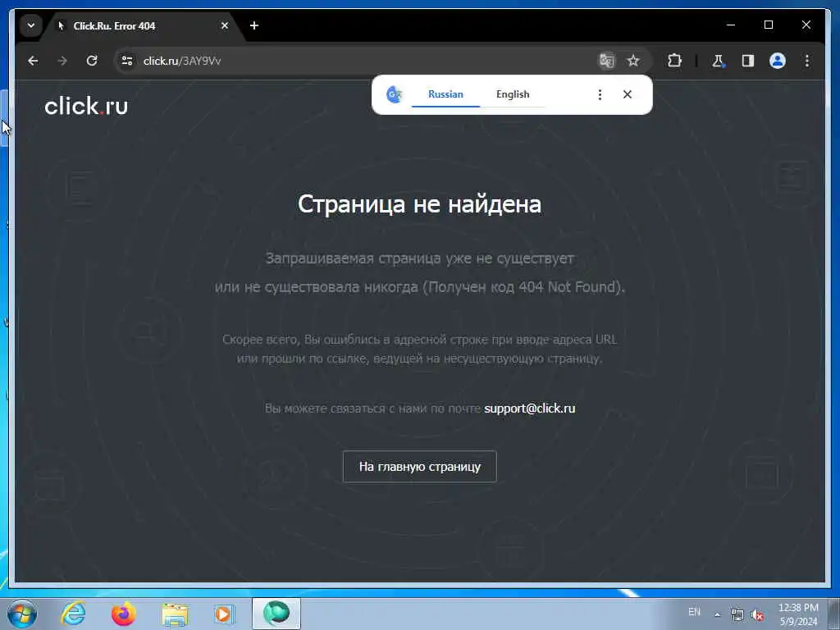
Task: Open Windows Media Player on taskbar
Action: click(x=224, y=614)
